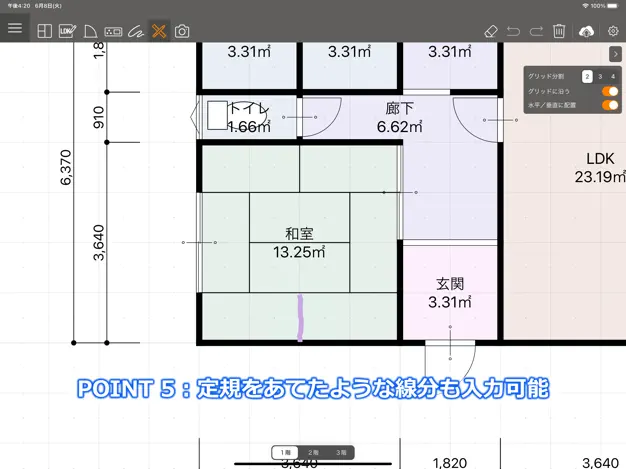Select the LDK room label tool
Image resolution: width=626 pixels, height=469 pixels.
[x=67, y=31]
